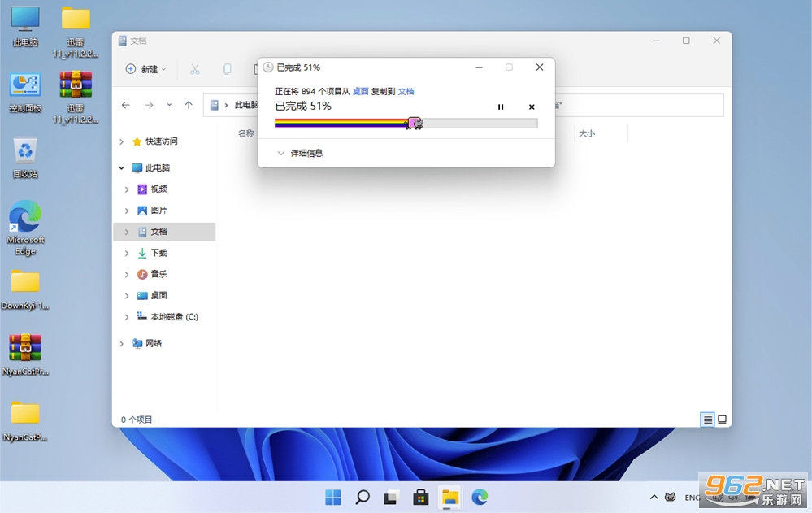Select 文档 in the sidebar
Image resolution: width=812 pixels, height=513 pixels.
[x=164, y=232]
